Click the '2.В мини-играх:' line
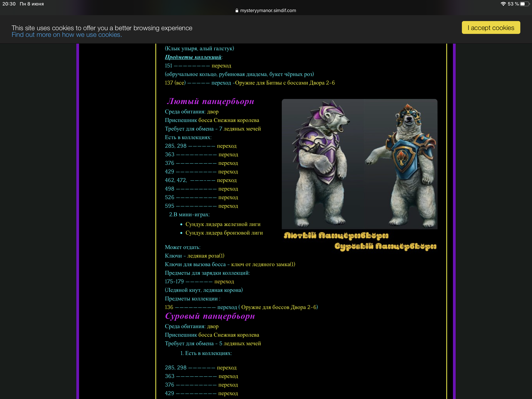 pyautogui.click(x=189, y=215)
